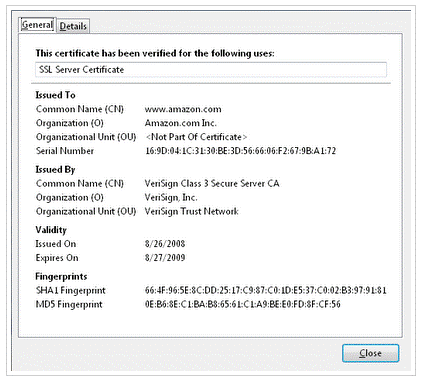
Task: Click the expiry date 8/27/2009
Action: pyautogui.click(x=165, y=258)
